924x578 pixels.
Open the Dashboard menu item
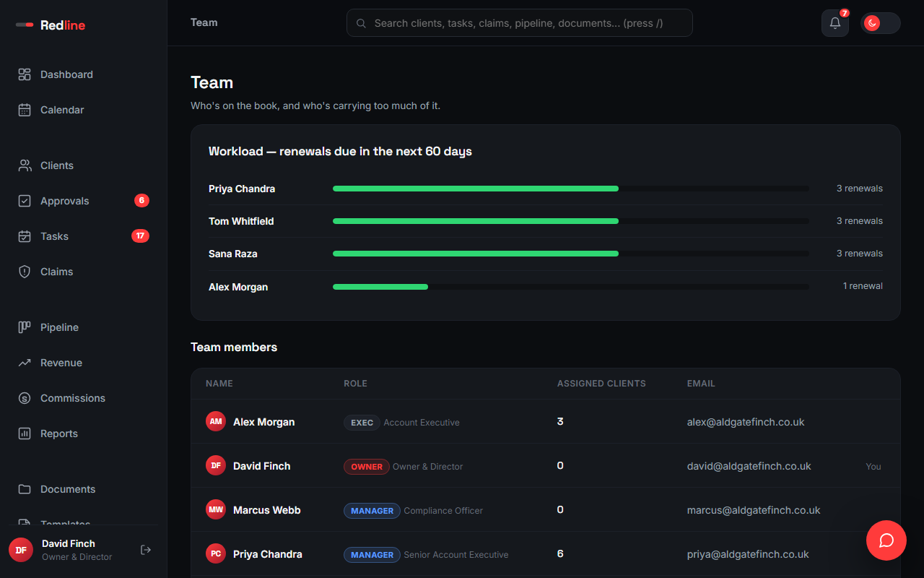coord(84,74)
